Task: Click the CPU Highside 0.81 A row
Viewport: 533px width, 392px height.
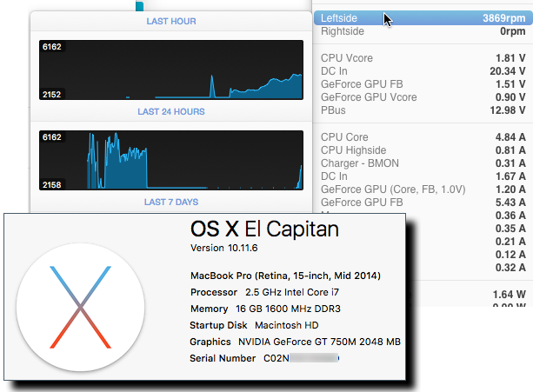Action: [423, 150]
